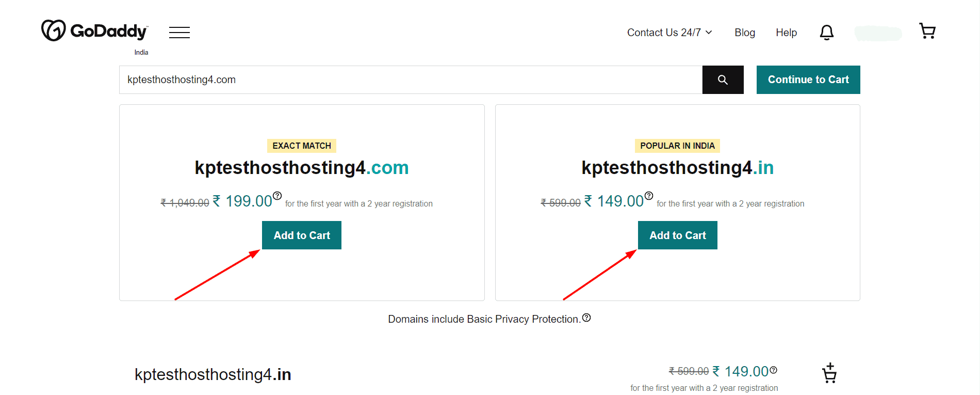Open the blurred account name menu

click(878, 34)
